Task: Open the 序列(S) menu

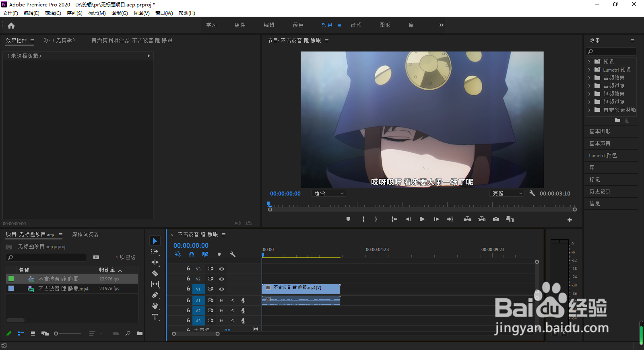Action: (74, 13)
